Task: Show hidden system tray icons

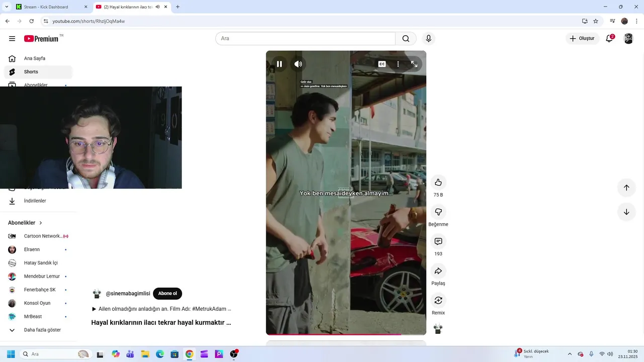Action: point(570,354)
